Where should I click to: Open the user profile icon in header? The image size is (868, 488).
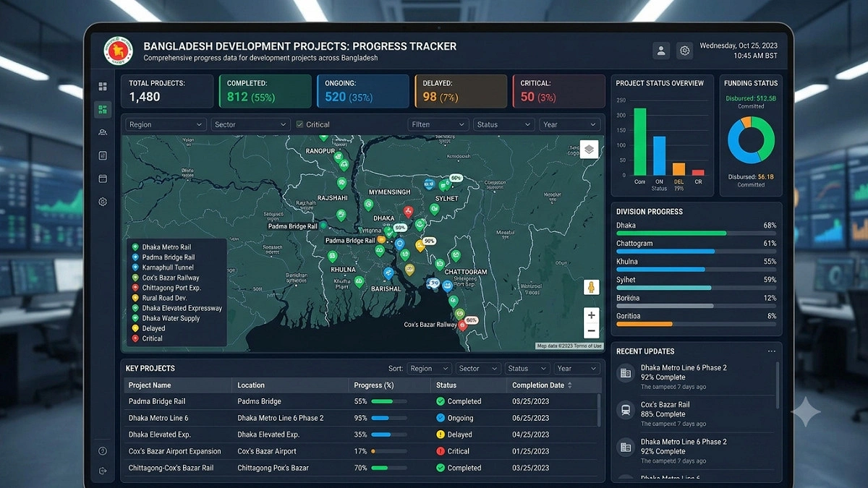[661, 51]
